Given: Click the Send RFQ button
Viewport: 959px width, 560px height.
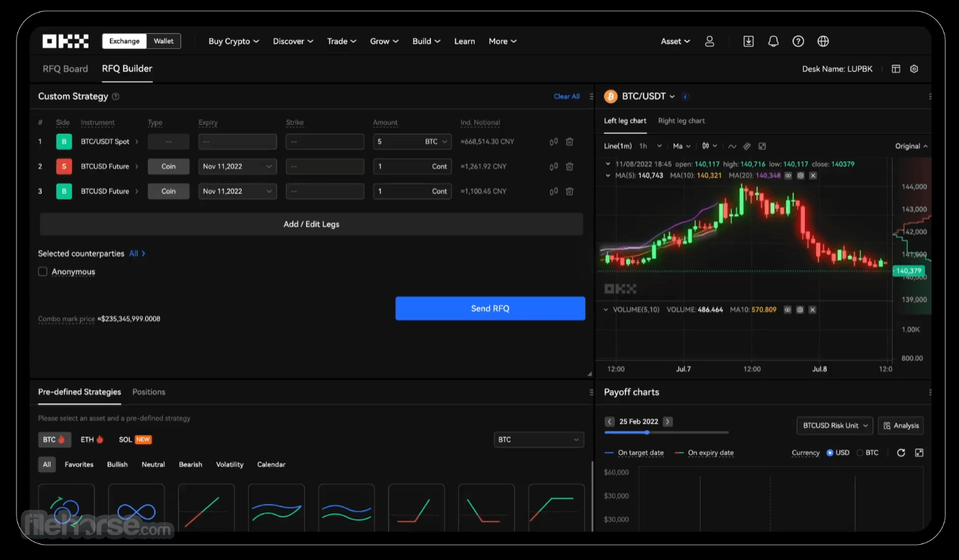Looking at the screenshot, I should (x=491, y=309).
